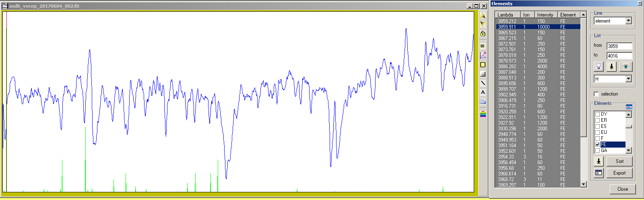Uncheck the FE element checkbox
Image resolution: width=644 pixels, height=200 pixels.
[597, 144]
